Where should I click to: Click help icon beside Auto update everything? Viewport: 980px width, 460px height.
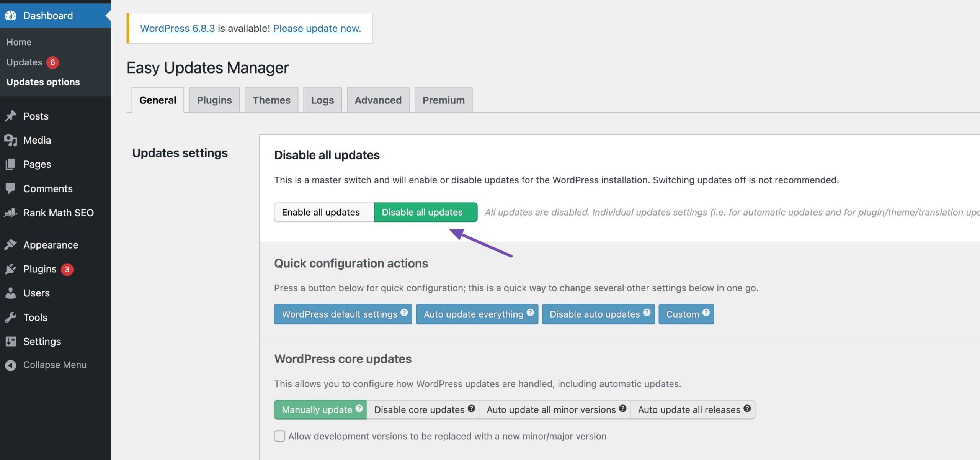click(530, 313)
